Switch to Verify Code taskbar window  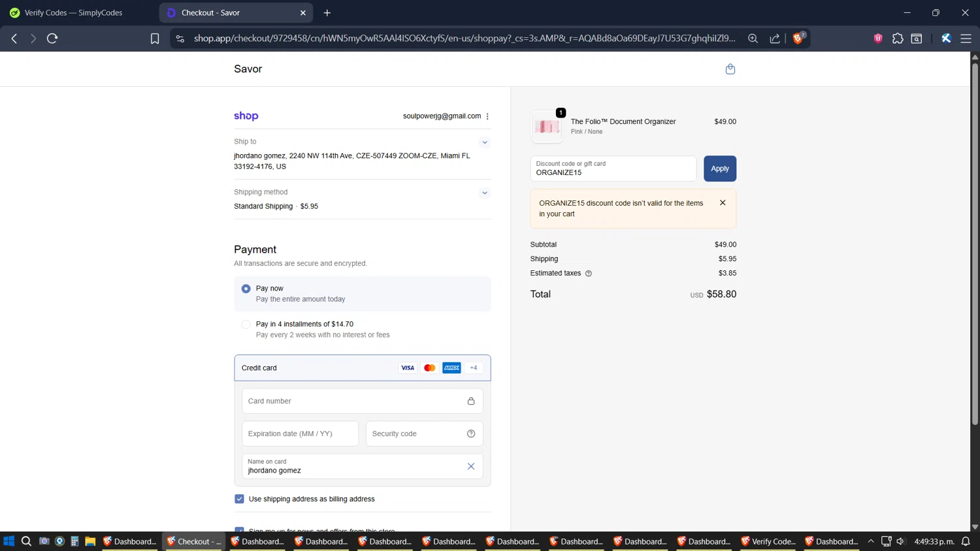pyautogui.click(x=768, y=541)
